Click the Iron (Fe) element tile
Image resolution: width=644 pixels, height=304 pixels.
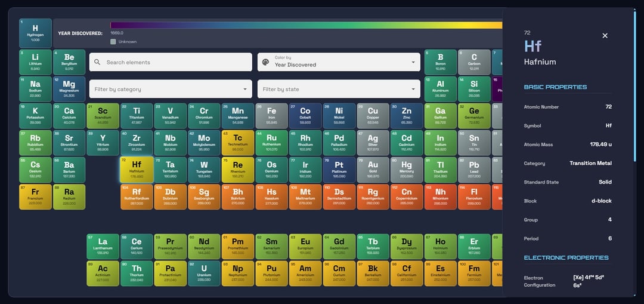(x=271, y=115)
